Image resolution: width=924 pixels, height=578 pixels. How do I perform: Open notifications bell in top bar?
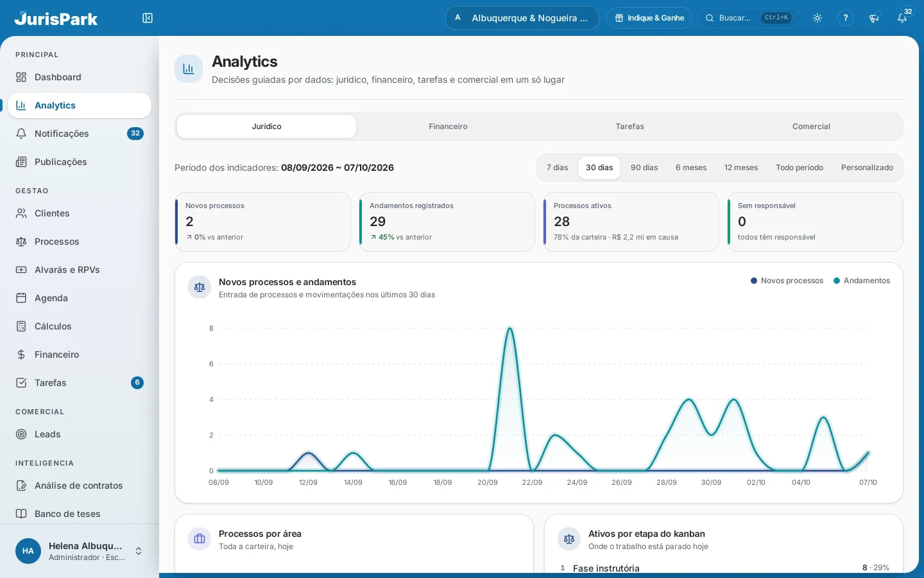[x=902, y=18]
